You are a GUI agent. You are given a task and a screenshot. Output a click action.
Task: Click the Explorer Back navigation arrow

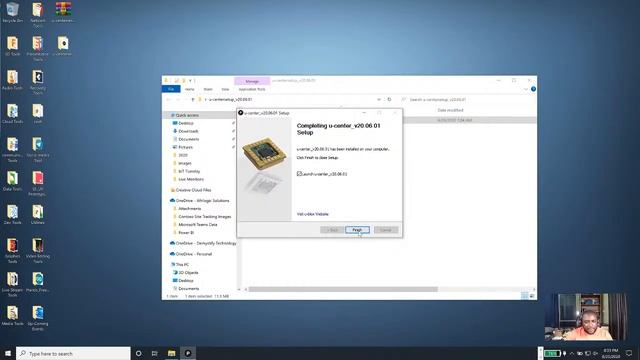point(169,100)
